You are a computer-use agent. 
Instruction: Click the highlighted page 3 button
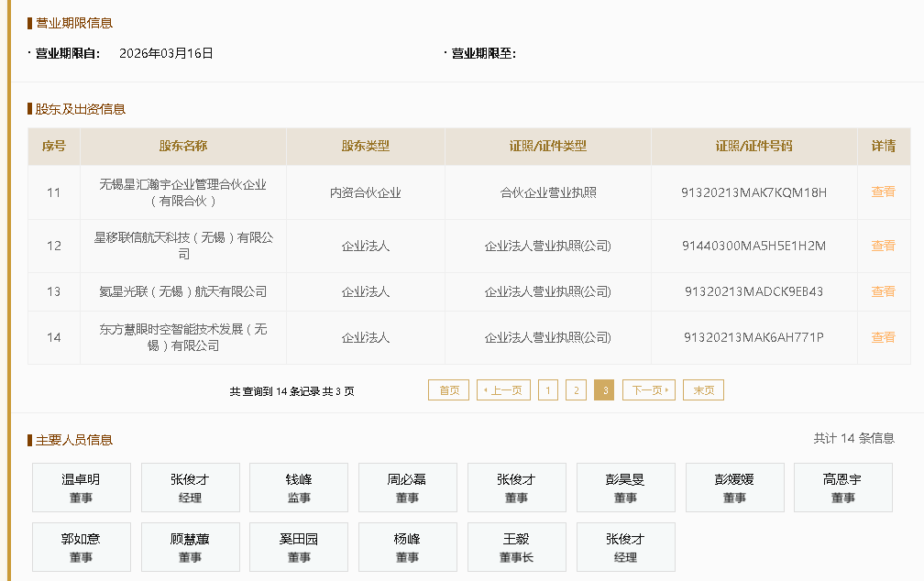click(604, 390)
